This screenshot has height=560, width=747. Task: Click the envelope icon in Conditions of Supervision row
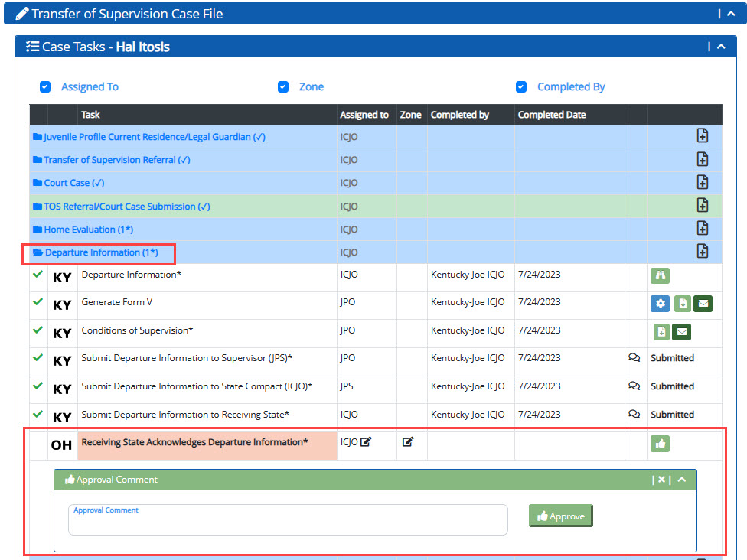point(681,332)
